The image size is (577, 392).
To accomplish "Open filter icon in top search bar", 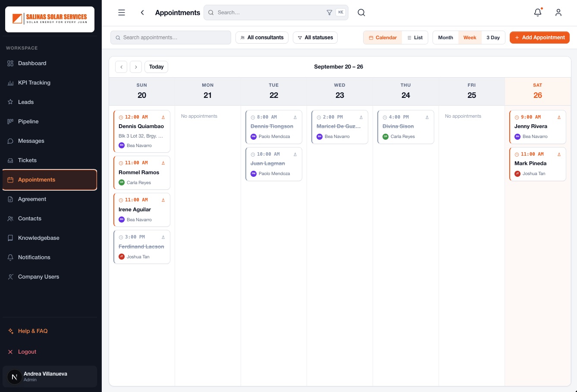I will point(329,13).
